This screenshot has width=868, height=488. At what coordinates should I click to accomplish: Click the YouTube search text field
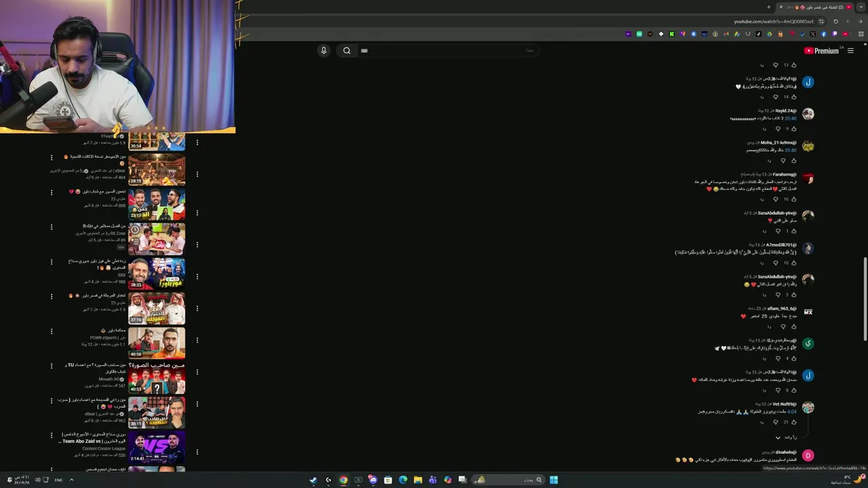(x=448, y=50)
